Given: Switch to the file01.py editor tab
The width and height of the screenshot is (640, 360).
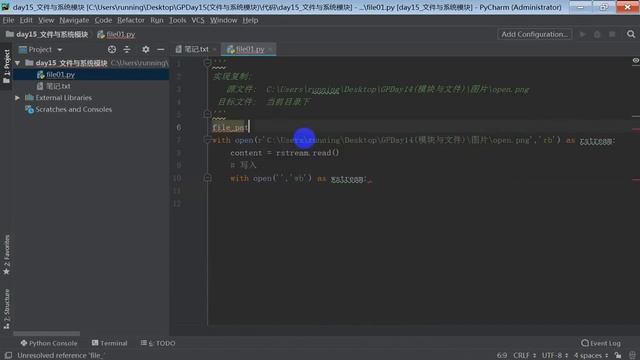Looking at the screenshot, I should (250, 49).
